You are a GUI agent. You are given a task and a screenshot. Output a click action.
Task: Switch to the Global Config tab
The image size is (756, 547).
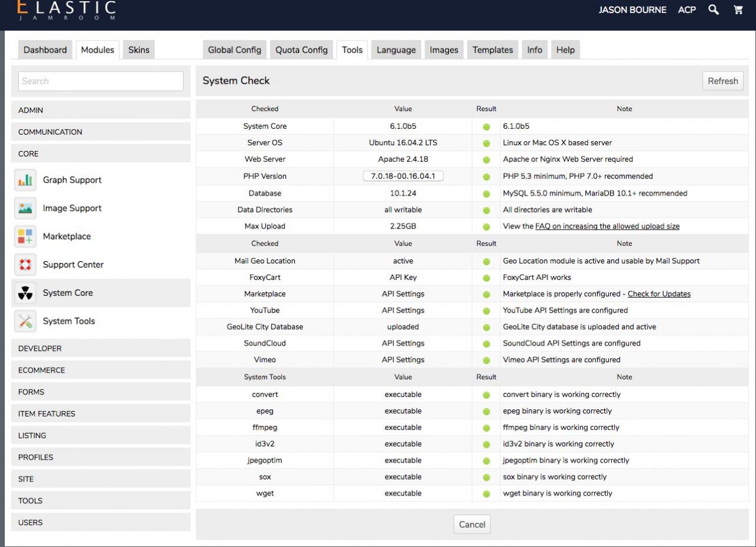click(x=234, y=50)
